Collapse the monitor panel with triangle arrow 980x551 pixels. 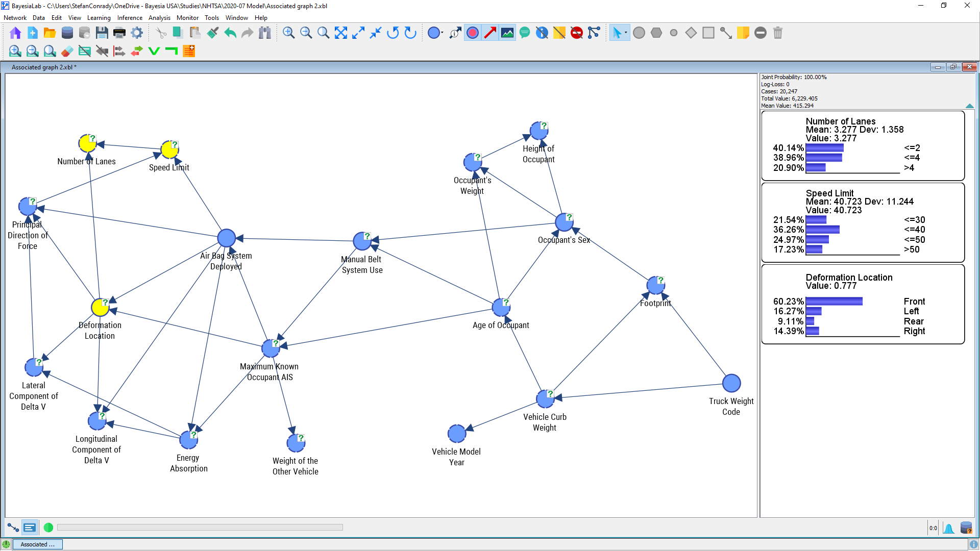coord(969,106)
